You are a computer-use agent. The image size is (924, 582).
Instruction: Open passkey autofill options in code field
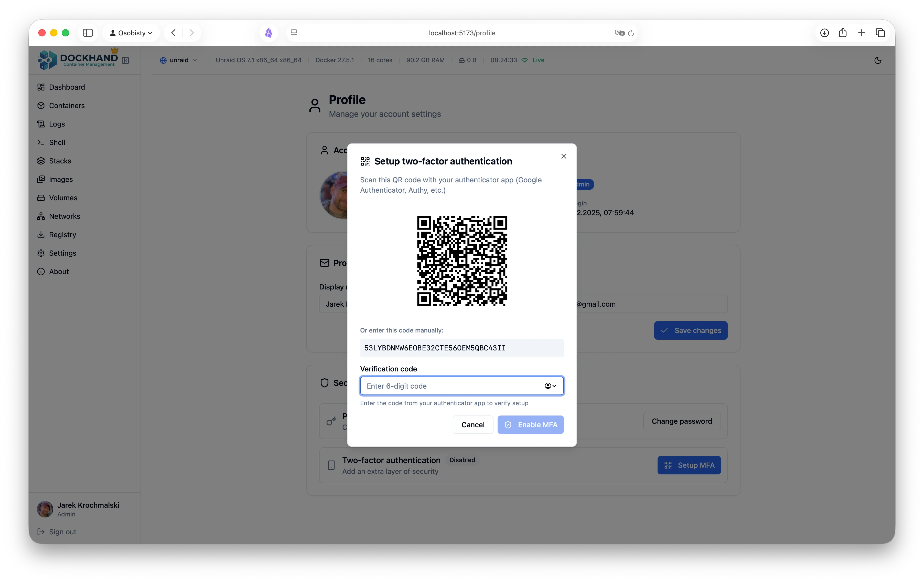(550, 386)
